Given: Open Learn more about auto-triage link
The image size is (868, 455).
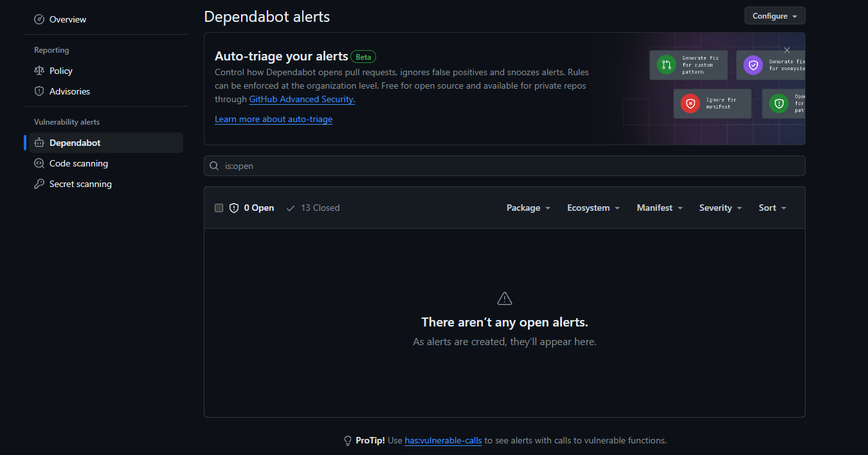Looking at the screenshot, I should pos(273,119).
